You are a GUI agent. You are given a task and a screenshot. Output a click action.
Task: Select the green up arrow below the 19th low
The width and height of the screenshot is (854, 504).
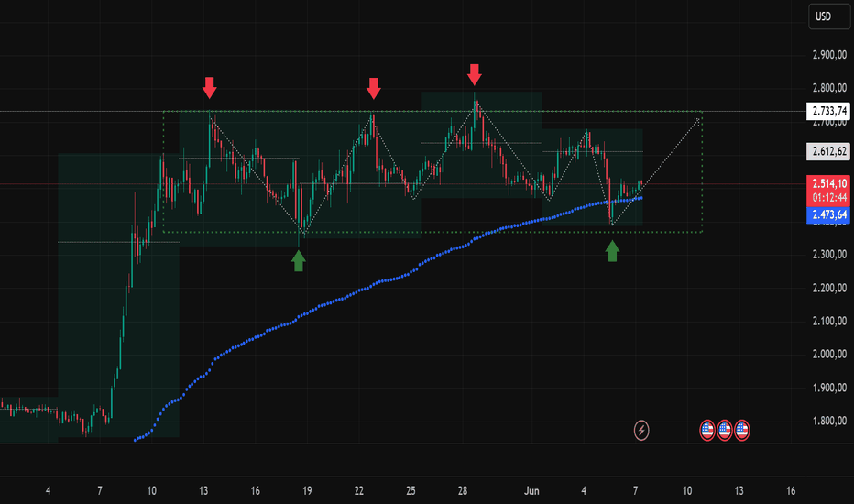pos(298,260)
